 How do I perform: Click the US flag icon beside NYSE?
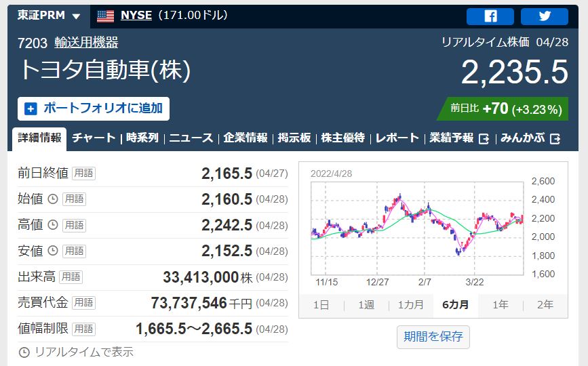pyautogui.click(x=106, y=16)
